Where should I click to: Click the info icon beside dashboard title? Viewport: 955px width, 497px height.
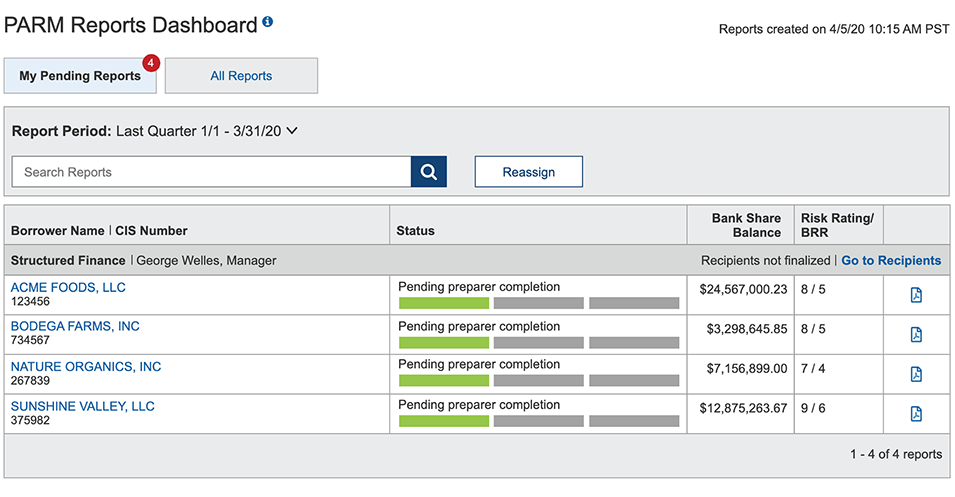point(268,22)
